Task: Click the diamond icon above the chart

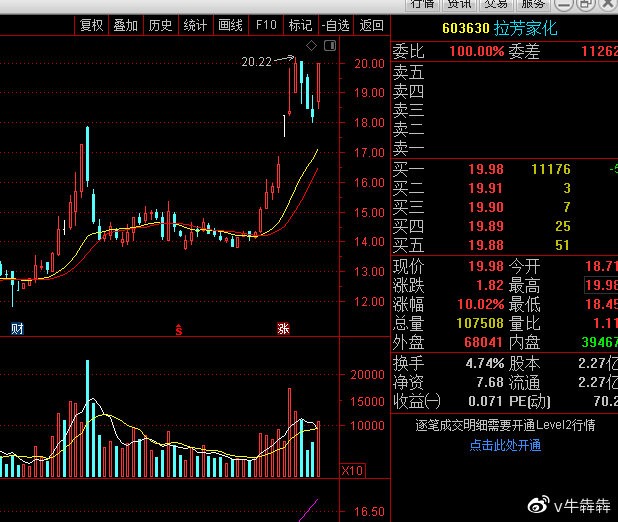Action: (x=311, y=46)
